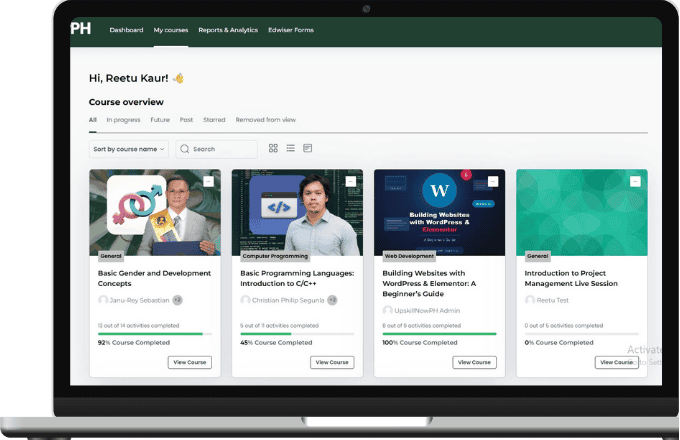This screenshot has width=680, height=440.
Task: Open the Dashboard menu item
Action: point(126,30)
